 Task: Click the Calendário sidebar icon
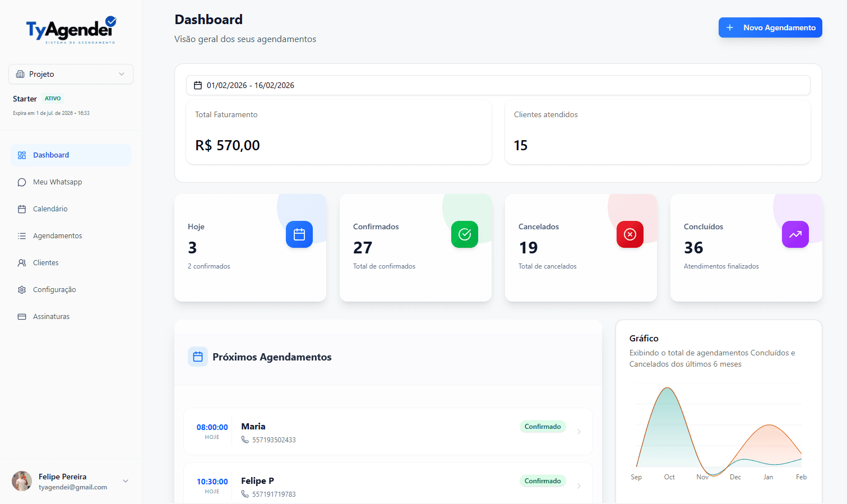click(x=21, y=209)
